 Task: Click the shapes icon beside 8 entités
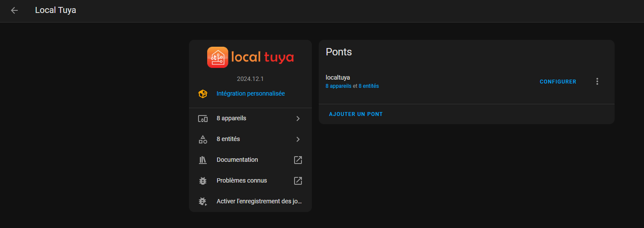click(202, 139)
